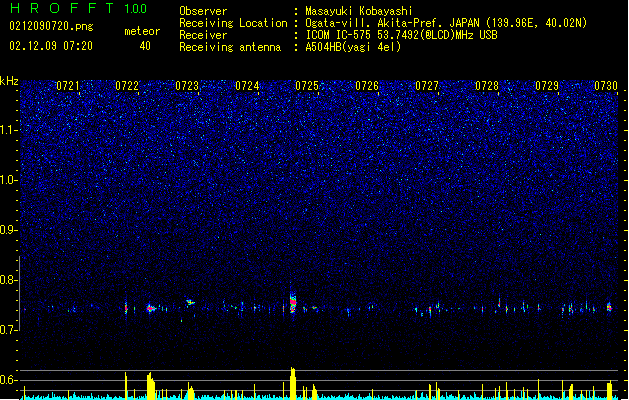Click the Ogata-vill. Akita-Pref. JAPAN location text

pos(446,23)
